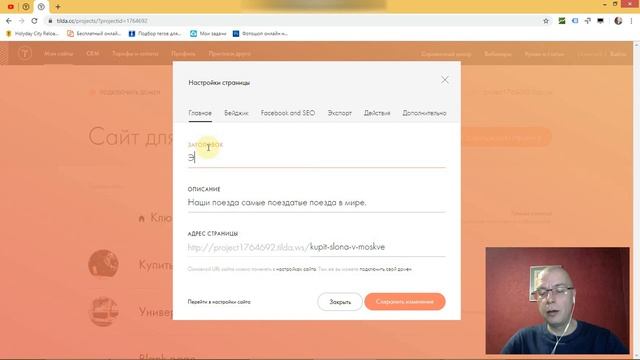Image resolution: width=640 pixels, height=360 pixels.
Task: Switch to the Бейджик tab
Action: [236, 113]
